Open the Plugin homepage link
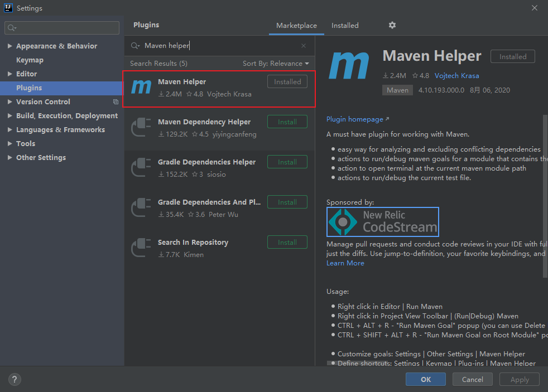Viewport: 548px width, 392px height. coord(358,119)
